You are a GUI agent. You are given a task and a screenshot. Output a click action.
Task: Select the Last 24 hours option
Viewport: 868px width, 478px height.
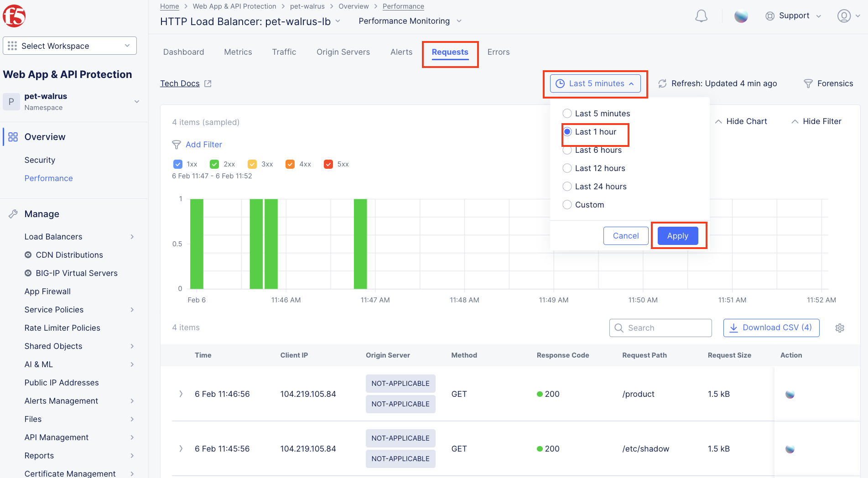567,187
